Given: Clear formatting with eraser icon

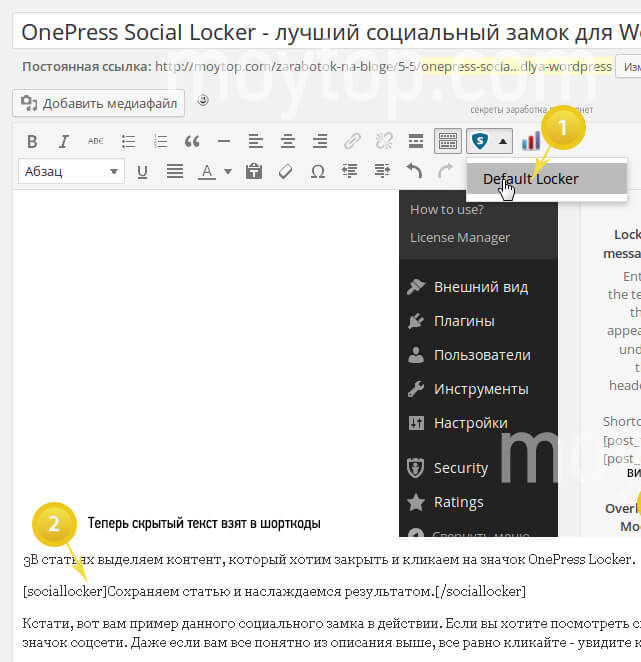Looking at the screenshot, I should coord(286,171).
